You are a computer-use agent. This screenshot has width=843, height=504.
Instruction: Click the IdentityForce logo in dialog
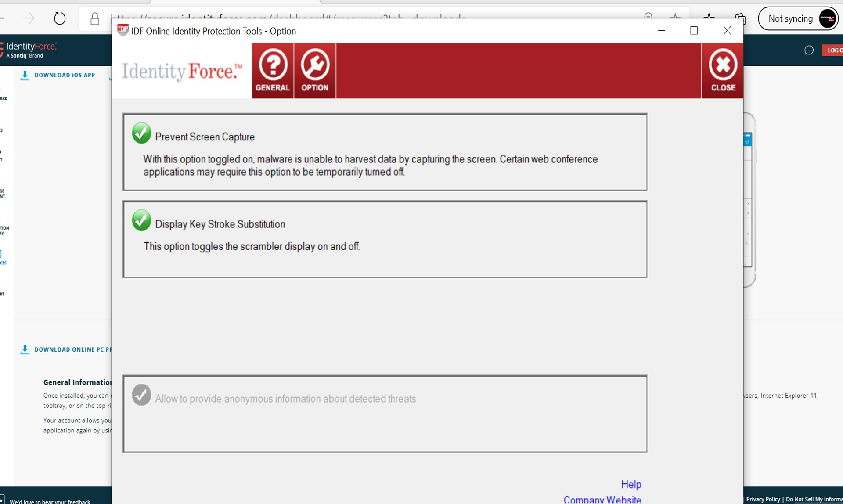click(x=182, y=71)
